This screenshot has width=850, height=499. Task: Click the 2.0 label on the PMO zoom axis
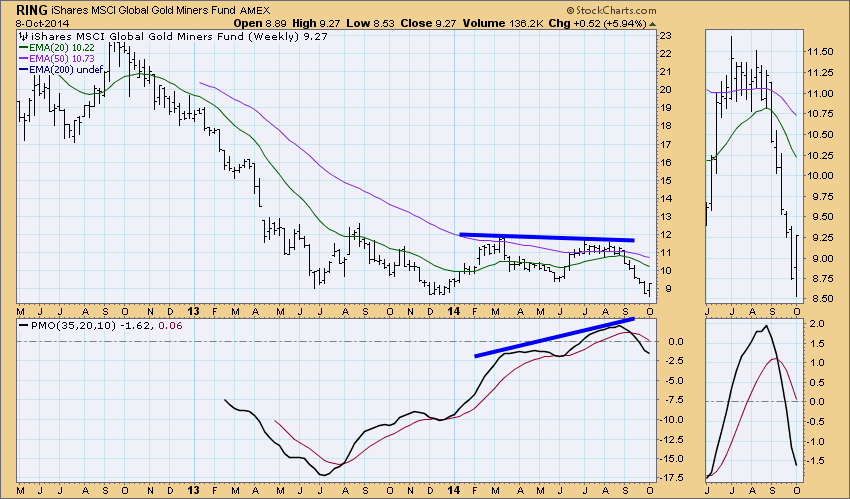pos(818,323)
